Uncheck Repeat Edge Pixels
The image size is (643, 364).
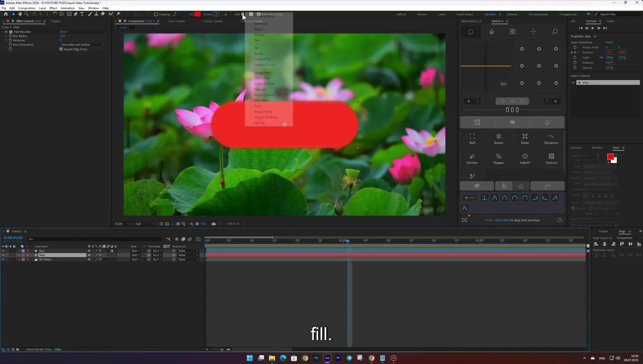tap(61, 49)
